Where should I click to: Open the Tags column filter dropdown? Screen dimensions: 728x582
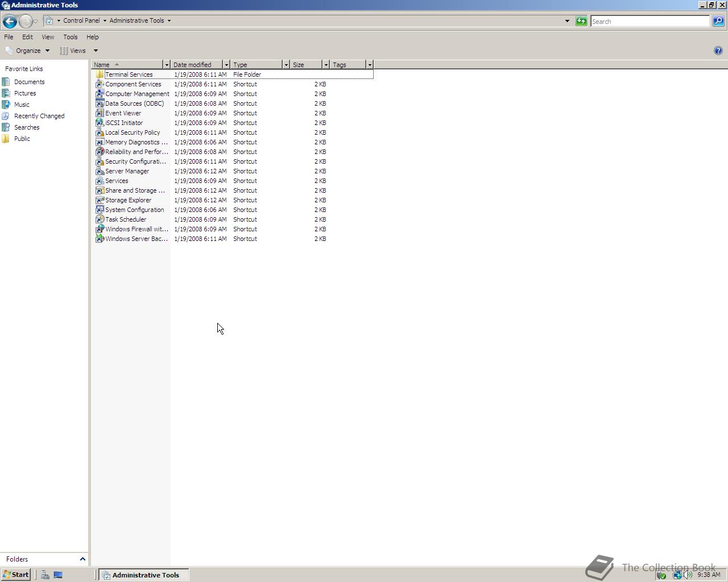pyautogui.click(x=370, y=65)
